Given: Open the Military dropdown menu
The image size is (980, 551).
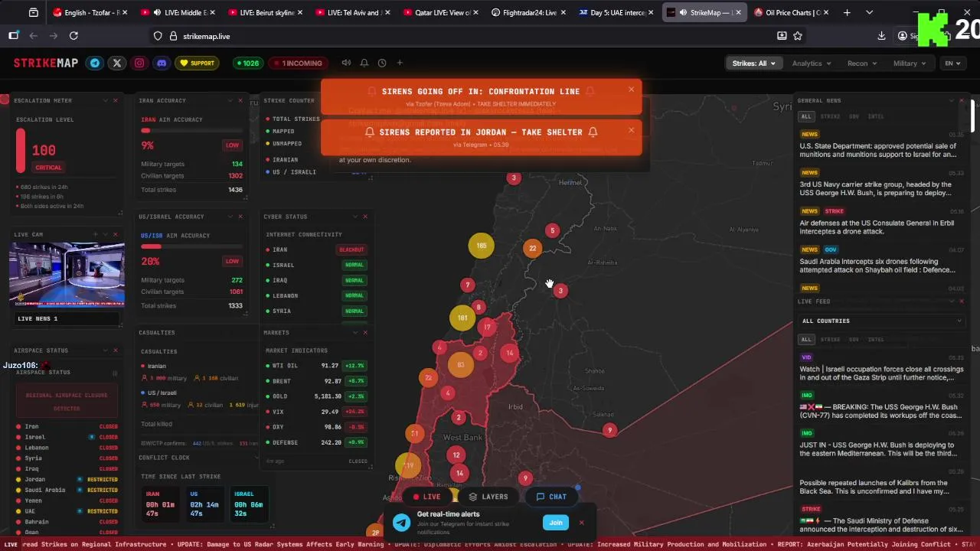Looking at the screenshot, I should (x=910, y=64).
